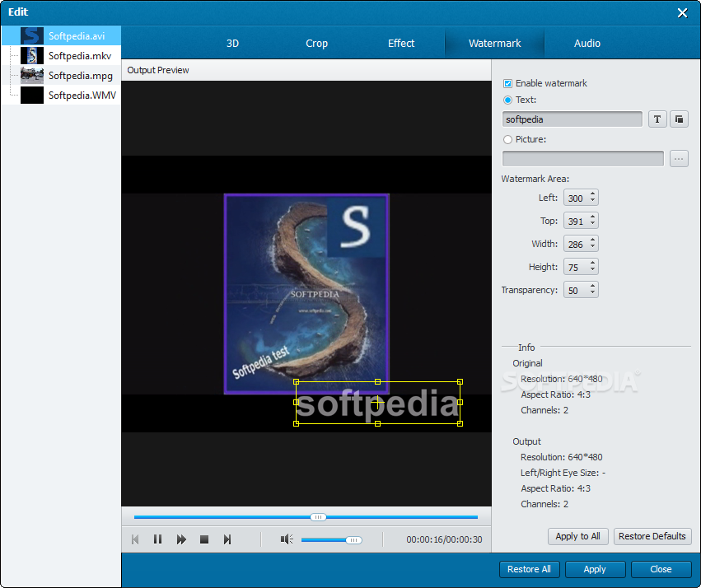
Task: Increase the Transparency value with up arrow
Action: (593, 287)
